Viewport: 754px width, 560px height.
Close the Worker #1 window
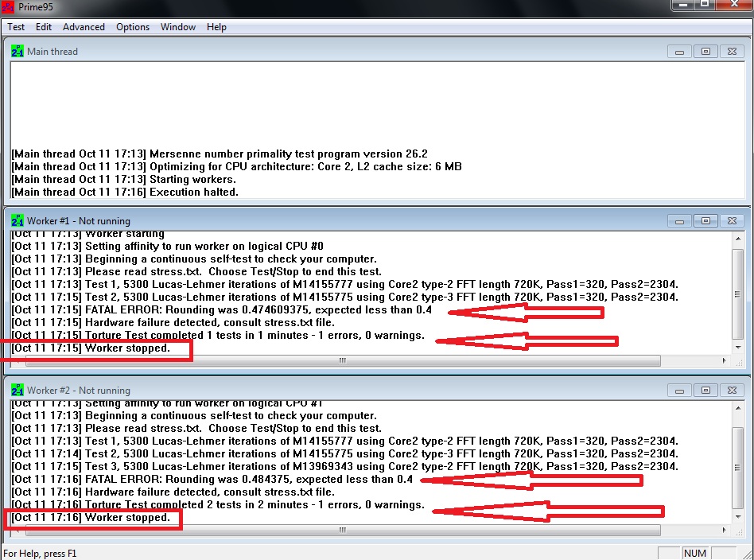click(x=732, y=221)
